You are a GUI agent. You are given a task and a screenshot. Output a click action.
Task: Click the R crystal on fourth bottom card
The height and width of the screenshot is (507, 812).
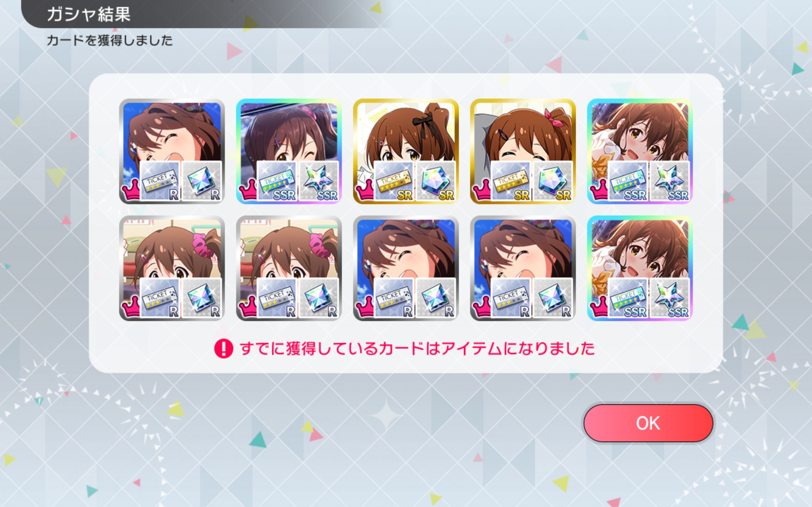click(552, 298)
